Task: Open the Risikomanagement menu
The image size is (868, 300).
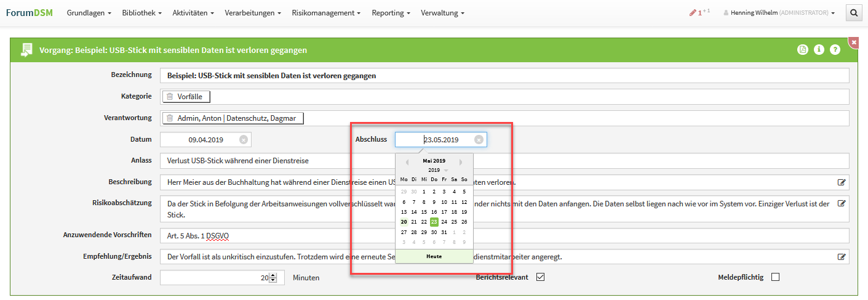Action: (x=326, y=13)
